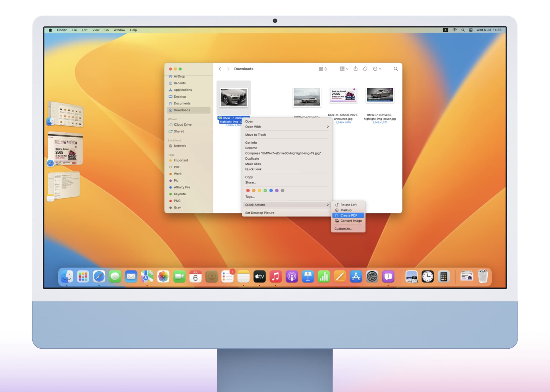
Task: Select BMW-i7-xDrive60-highlight-img-cover.jpg thumbnail
Action: click(x=380, y=95)
